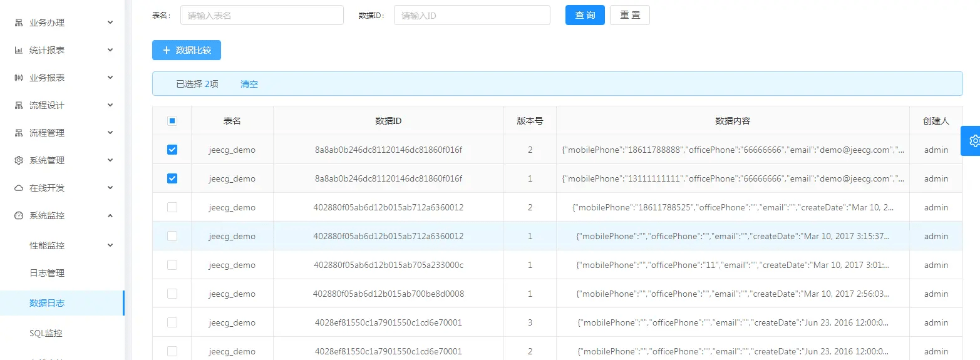Toggle the select-all checkbox in table header

pyautogui.click(x=172, y=121)
